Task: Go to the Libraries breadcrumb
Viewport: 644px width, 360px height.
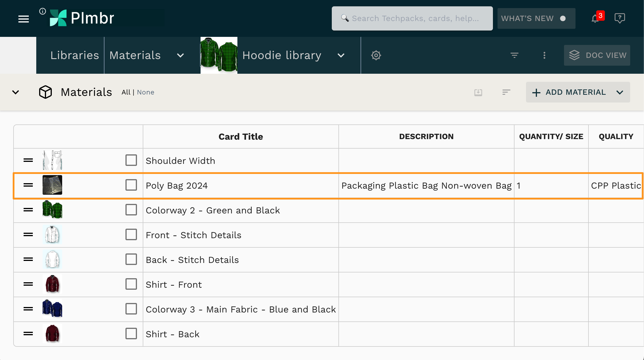Action: click(75, 55)
